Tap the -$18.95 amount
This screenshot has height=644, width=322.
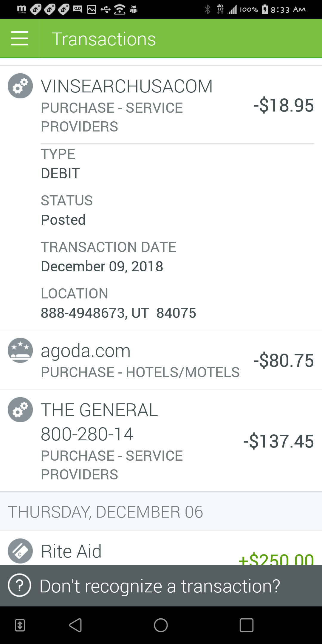point(284,105)
